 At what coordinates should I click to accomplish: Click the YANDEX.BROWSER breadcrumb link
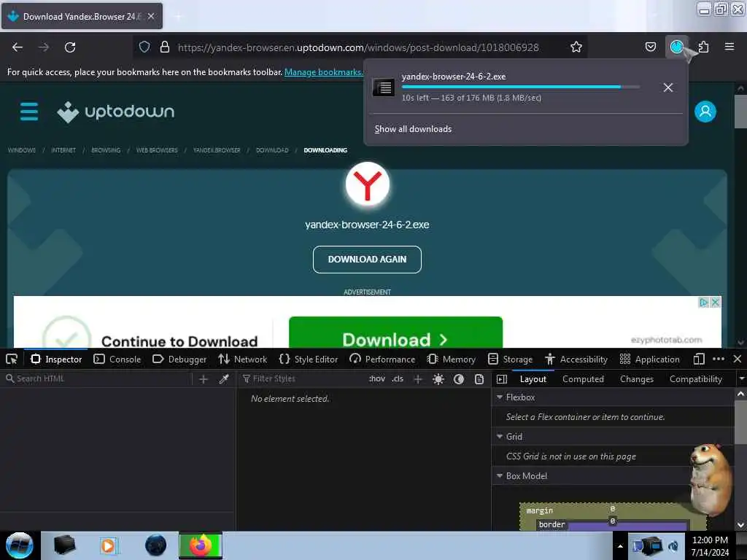click(x=217, y=150)
